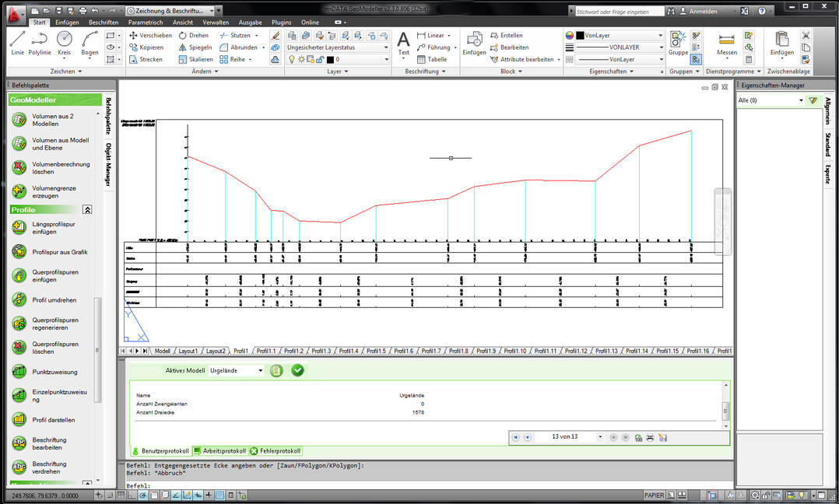Screen dimensions: 839x504
Task: Switch to the Fehlerprotokoll tab
Action: 275,451
